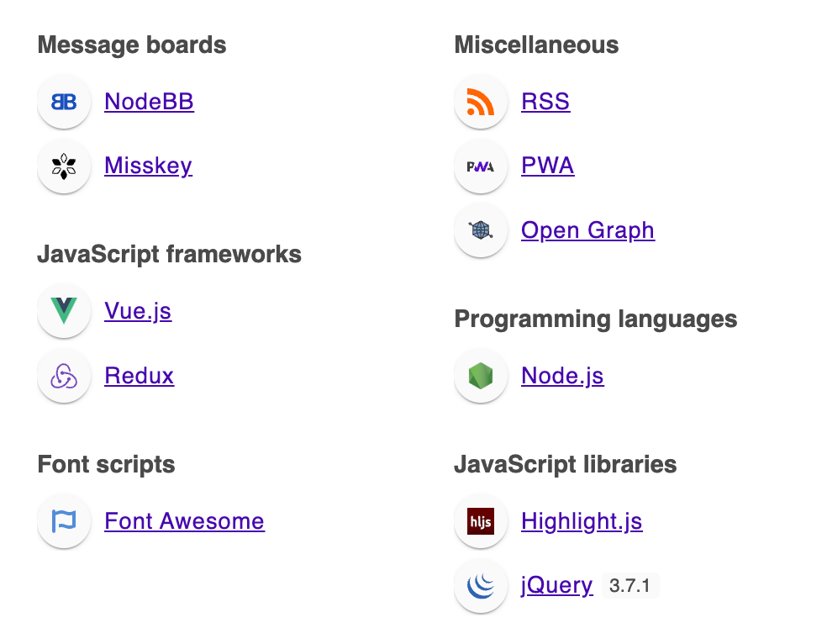Screen dimensions: 827x644
Task: Follow the Redux link
Action: 140,376
